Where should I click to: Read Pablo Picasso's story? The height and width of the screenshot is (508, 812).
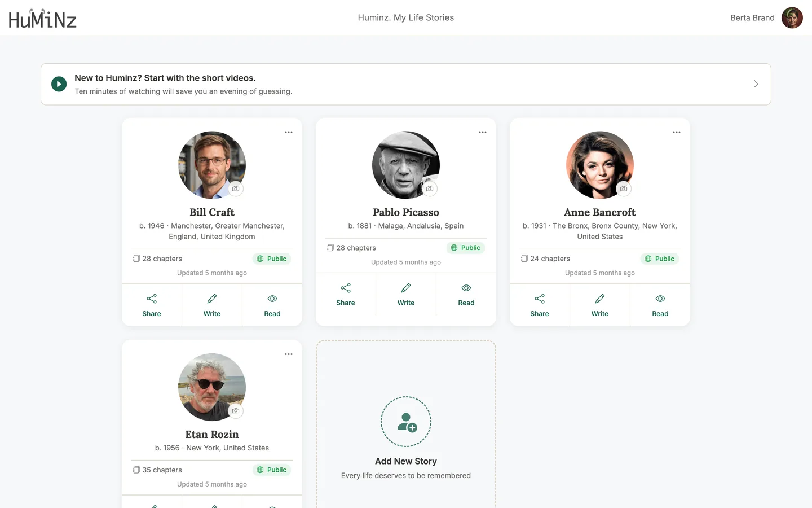point(466,295)
